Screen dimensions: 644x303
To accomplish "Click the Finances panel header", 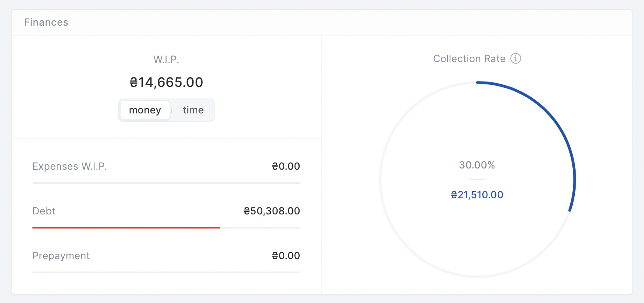I will pyautogui.click(x=46, y=22).
